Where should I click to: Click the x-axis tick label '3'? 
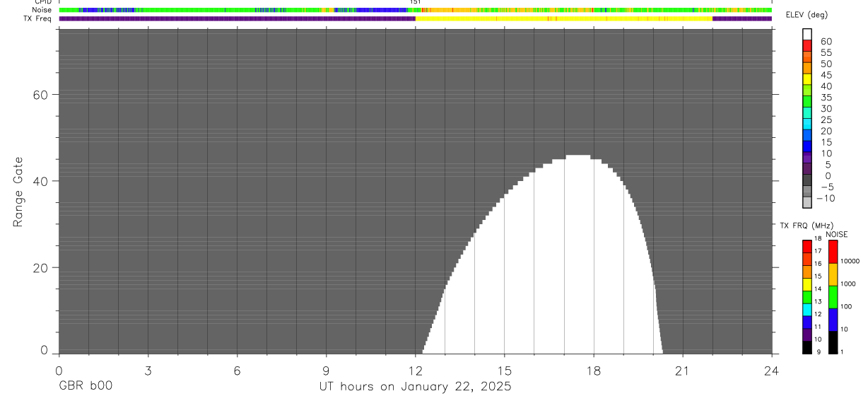click(148, 371)
